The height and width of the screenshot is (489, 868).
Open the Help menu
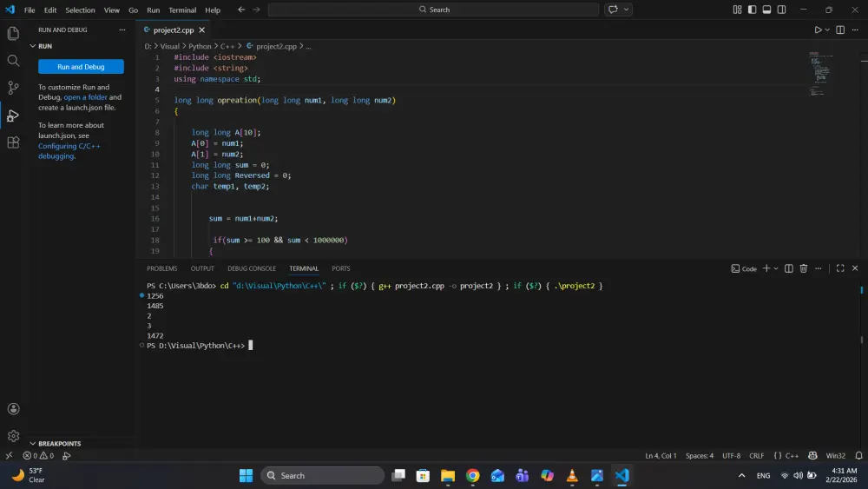213,10
